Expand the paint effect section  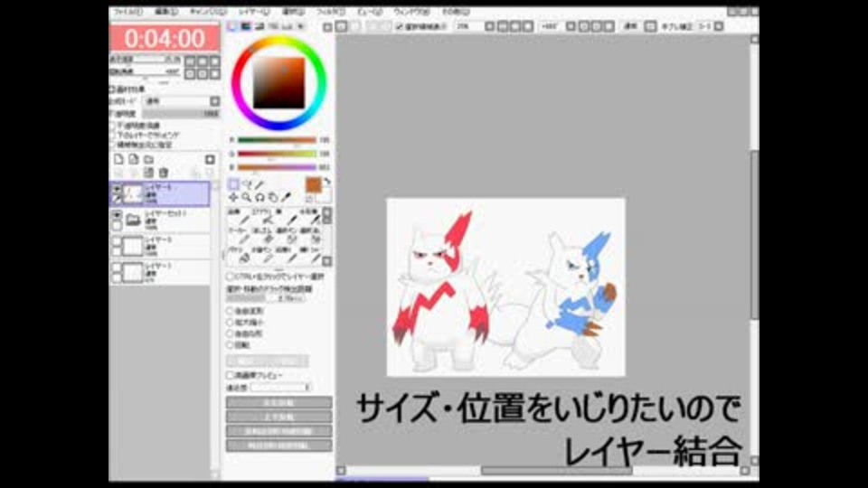click(x=112, y=89)
